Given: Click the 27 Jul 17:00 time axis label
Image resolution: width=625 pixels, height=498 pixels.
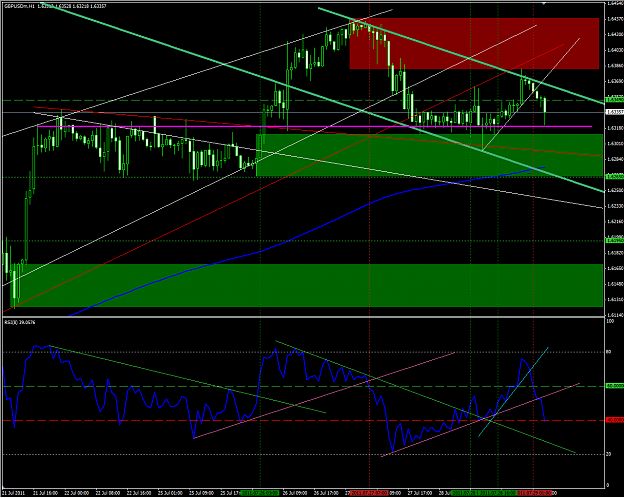Looking at the screenshot, I should coord(421,493).
